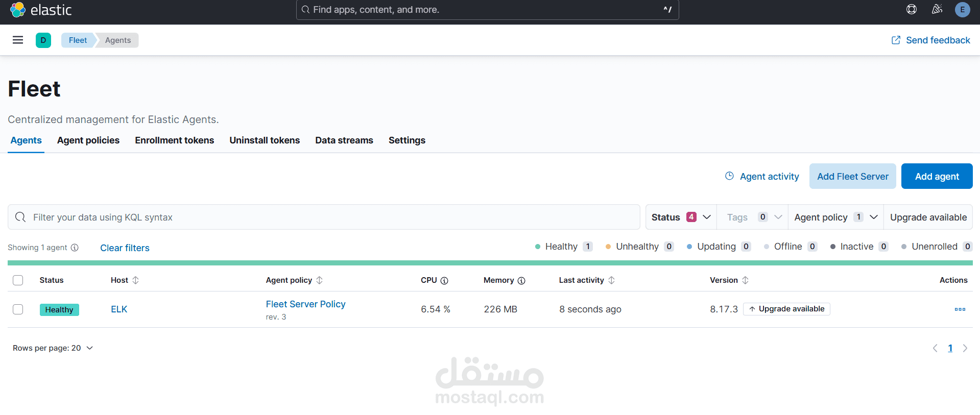
Task: Open the D space selector avatar
Action: tap(43, 40)
